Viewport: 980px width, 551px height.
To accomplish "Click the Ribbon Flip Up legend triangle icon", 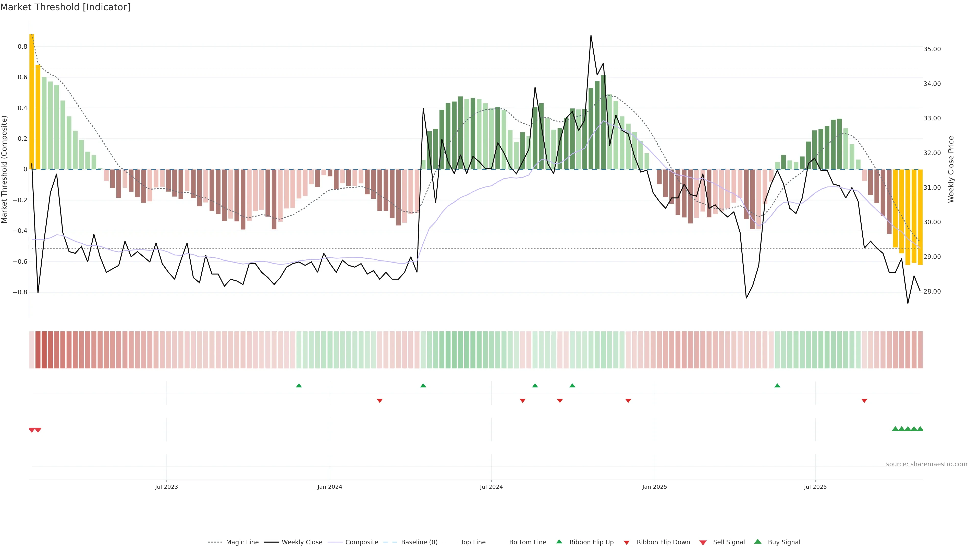I will (x=559, y=542).
